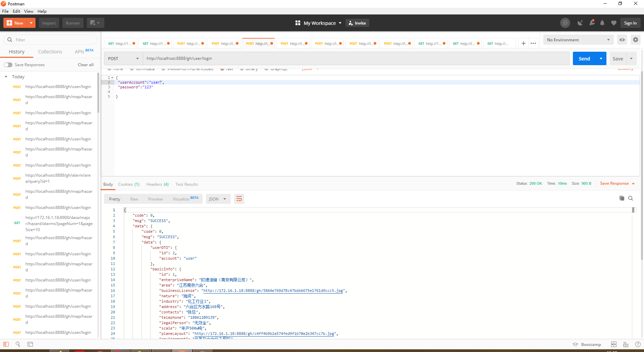Screen dimensions: 644x352
Task: Select the GraphQL body type radio
Action: tap(266, 69)
